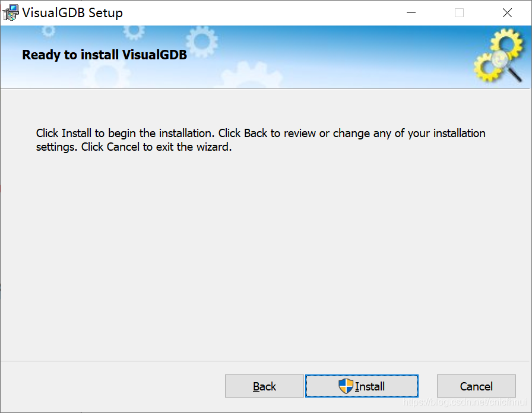Click the 'Ready to install VisualGDB' heading
Screen dimensions: 532x413
[x=104, y=55]
